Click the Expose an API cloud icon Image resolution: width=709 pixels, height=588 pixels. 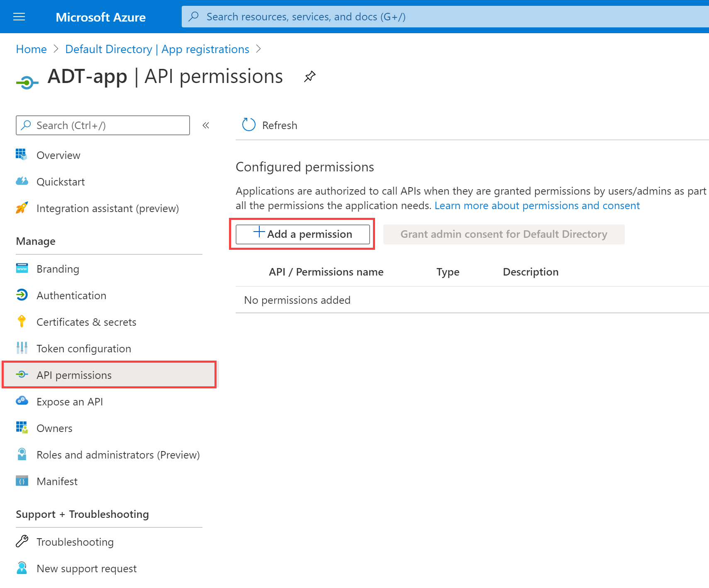pos(22,401)
